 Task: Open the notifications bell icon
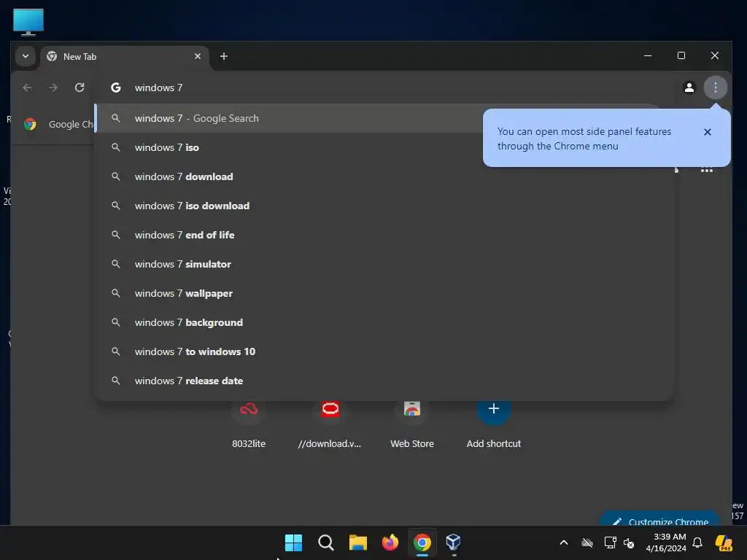[x=697, y=542]
